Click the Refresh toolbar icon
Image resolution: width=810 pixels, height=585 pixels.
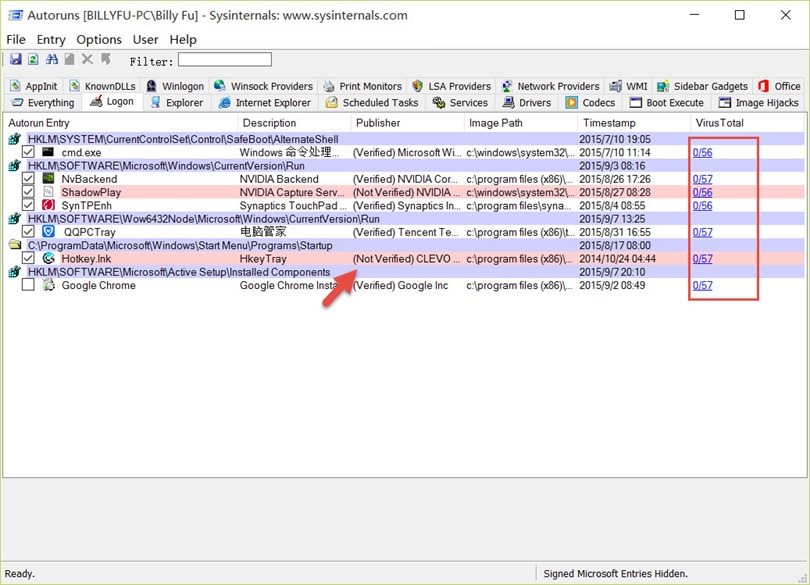tap(34, 59)
